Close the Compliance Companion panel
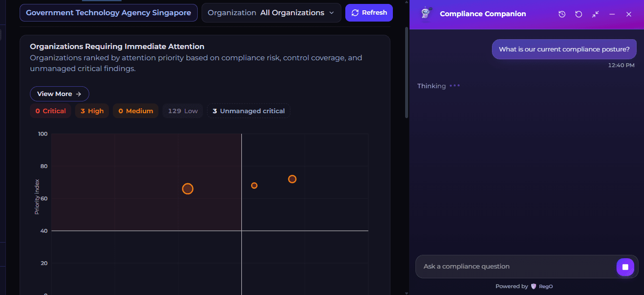This screenshot has height=295, width=644. 629,14
